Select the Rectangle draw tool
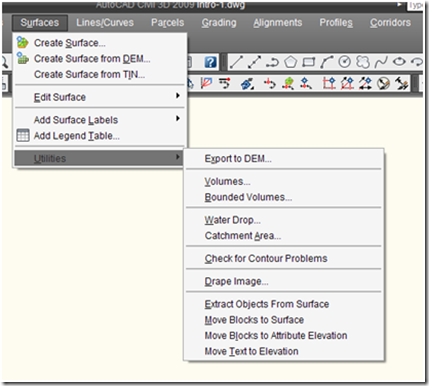This screenshot has width=429, height=386. click(x=308, y=62)
